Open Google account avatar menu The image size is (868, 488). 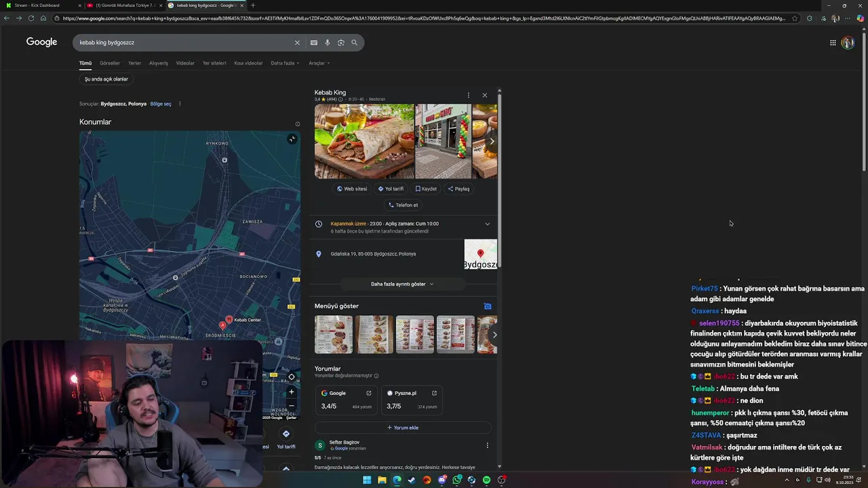[x=848, y=43]
